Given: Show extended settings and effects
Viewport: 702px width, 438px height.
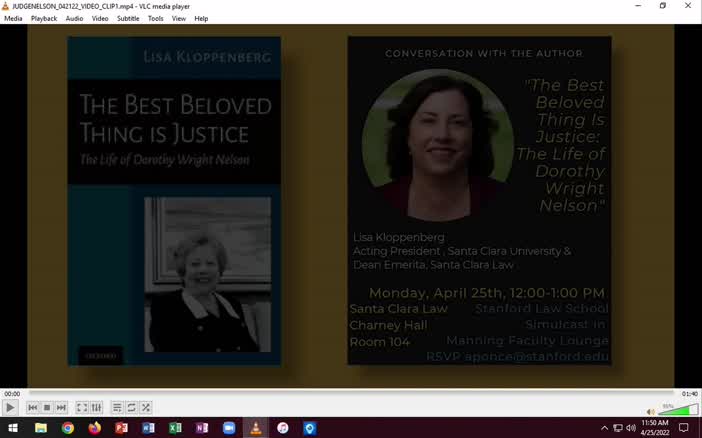Looking at the screenshot, I should click(96, 408).
